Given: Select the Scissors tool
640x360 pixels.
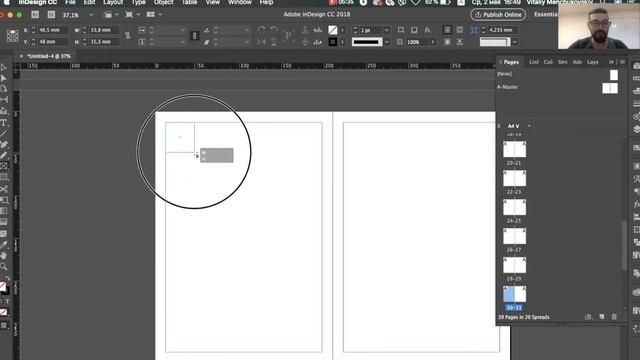Looking at the screenshot, I should point(4,189).
